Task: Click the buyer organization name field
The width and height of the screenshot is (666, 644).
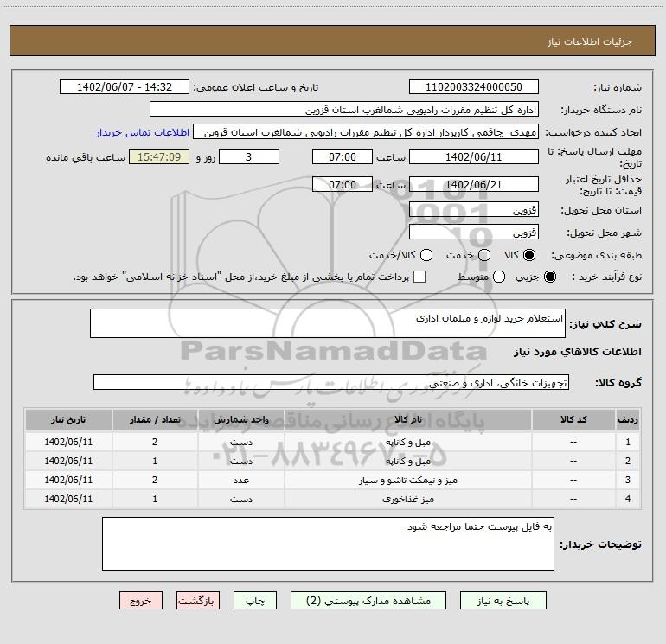Action: [x=344, y=110]
